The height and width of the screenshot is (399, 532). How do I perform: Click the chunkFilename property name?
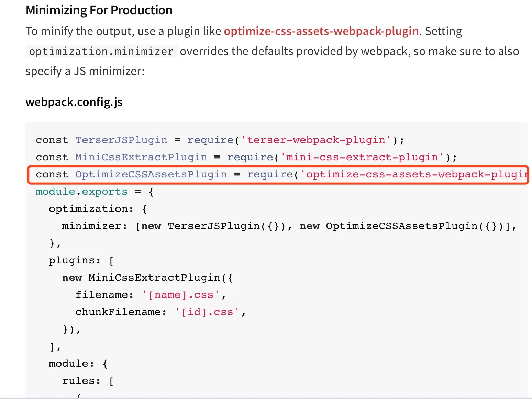point(118,312)
